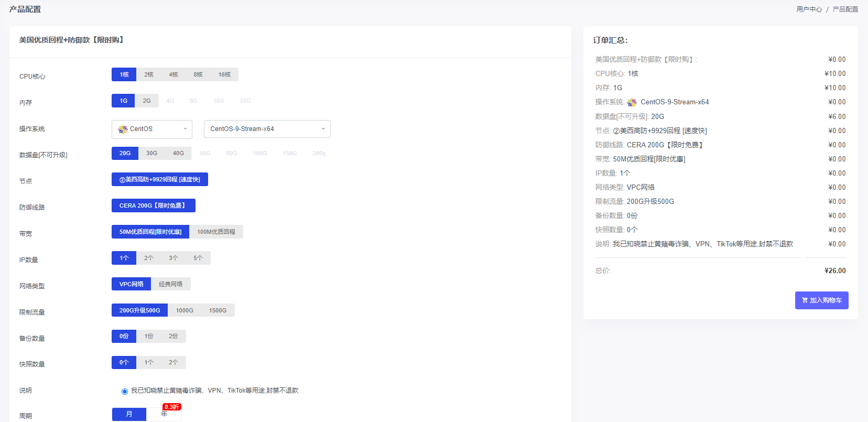Select 100M优质回程 bandwidth option

216,232
